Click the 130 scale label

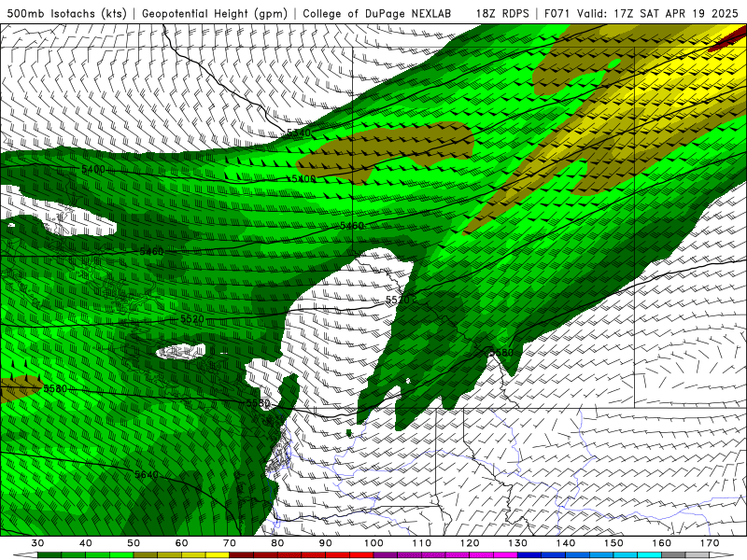click(517, 543)
